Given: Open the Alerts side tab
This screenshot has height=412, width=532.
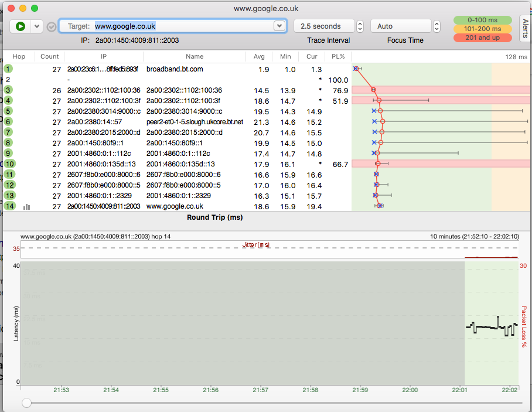Looking at the screenshot, I should point(525,29).
